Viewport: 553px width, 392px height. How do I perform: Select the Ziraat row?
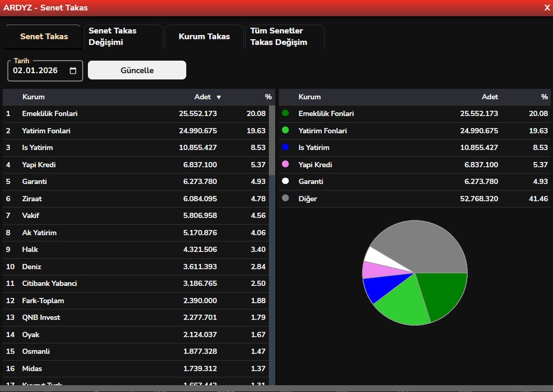coord(136,199)
